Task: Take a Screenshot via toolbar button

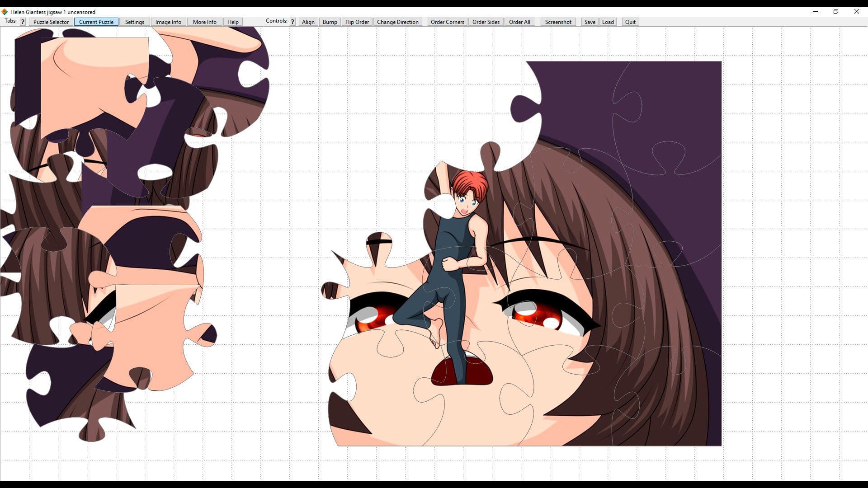Action: click(558, 22)
